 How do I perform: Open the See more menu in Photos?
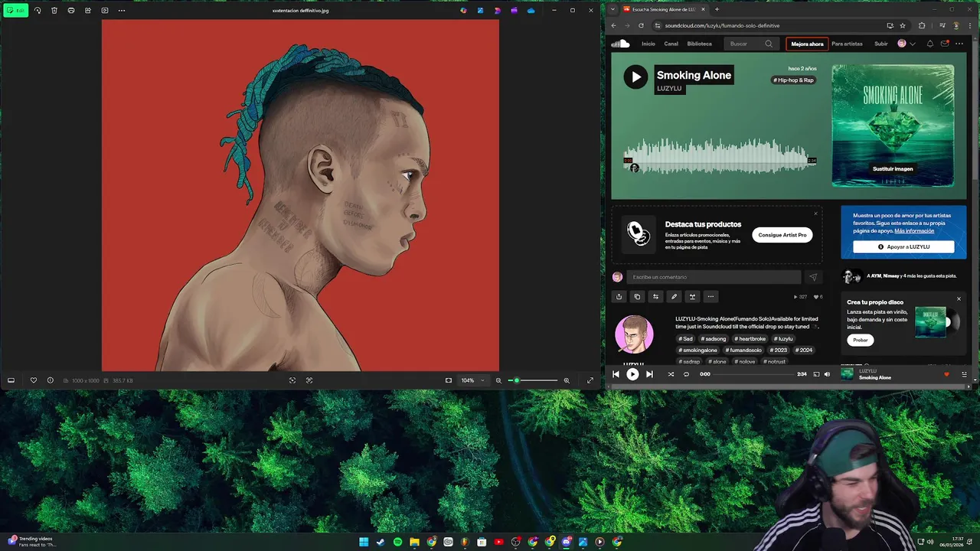click(x=122, y=10)
